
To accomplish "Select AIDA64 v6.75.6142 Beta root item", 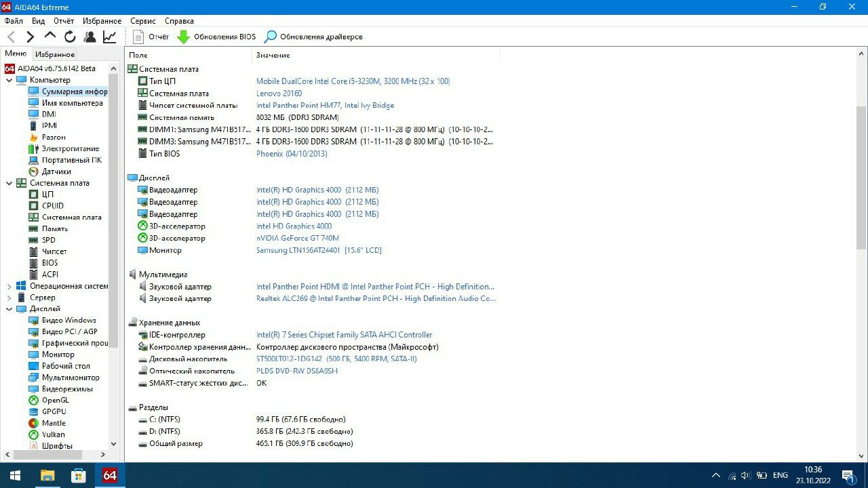I will (50, 68).
